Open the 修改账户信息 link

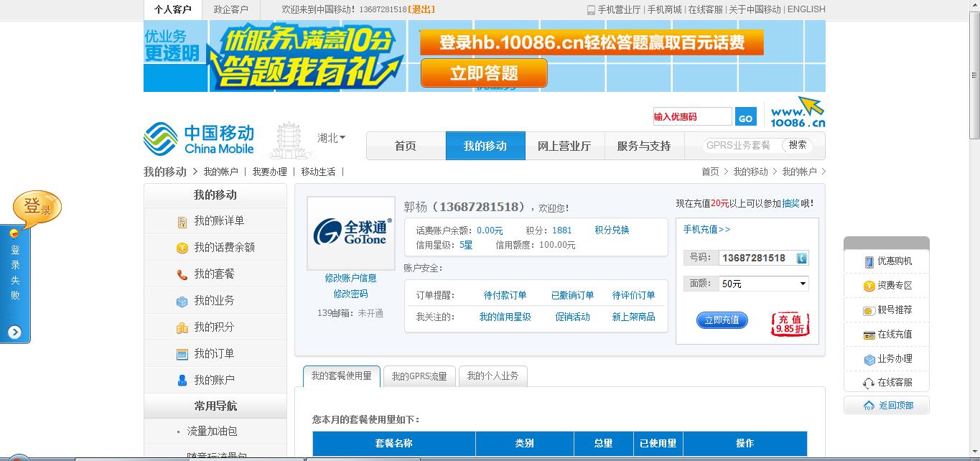(350, 278)
